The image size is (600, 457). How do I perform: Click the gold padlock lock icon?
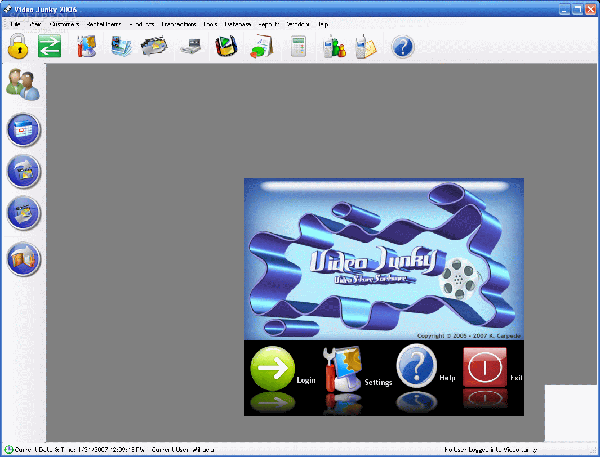tap(18, 46)
